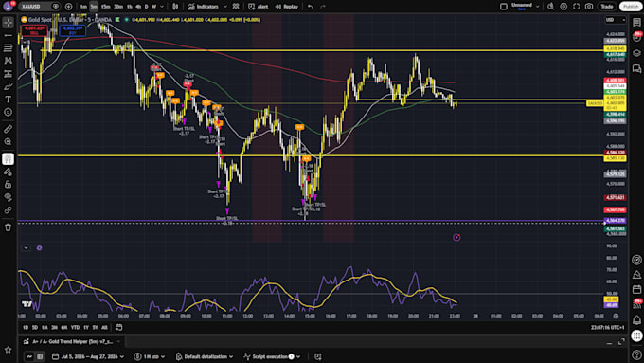Click the Alert button
Viewport: 644px width, 363px height.
259,7
